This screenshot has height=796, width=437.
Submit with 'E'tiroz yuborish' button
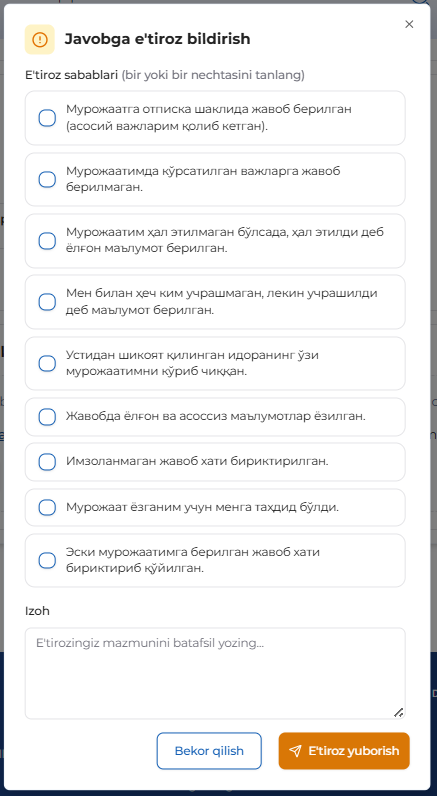(344, 751)
